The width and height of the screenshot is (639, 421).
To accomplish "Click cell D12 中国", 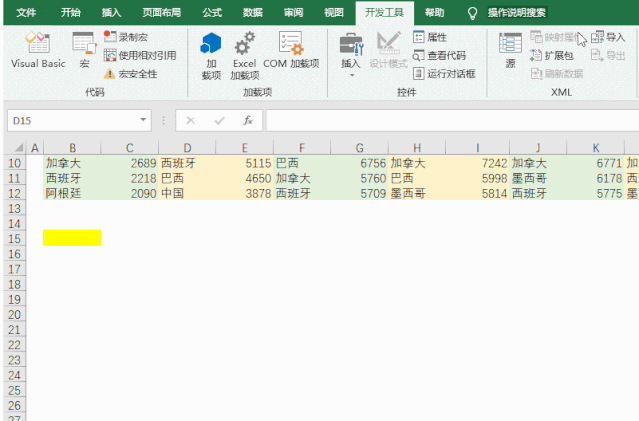I will 187,193.
